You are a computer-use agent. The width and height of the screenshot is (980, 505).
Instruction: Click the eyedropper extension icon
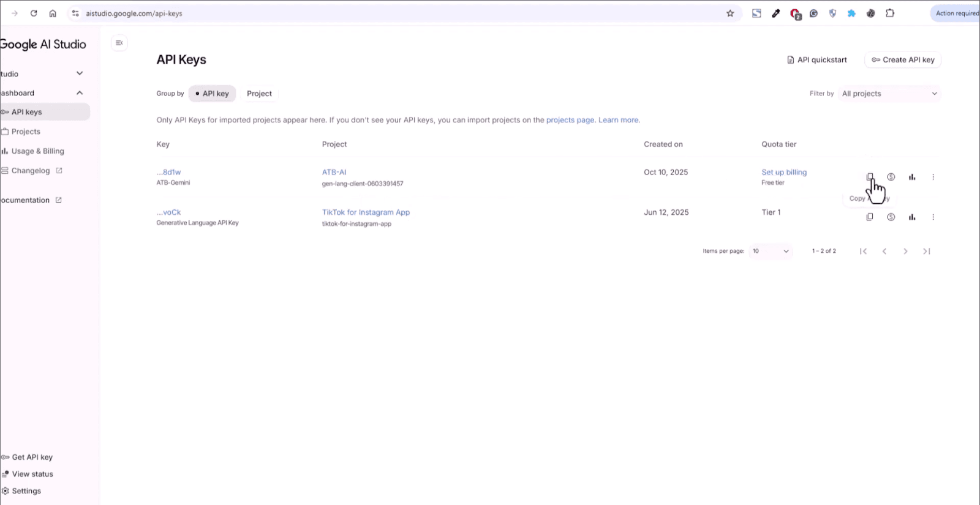[x=776, y=13]
